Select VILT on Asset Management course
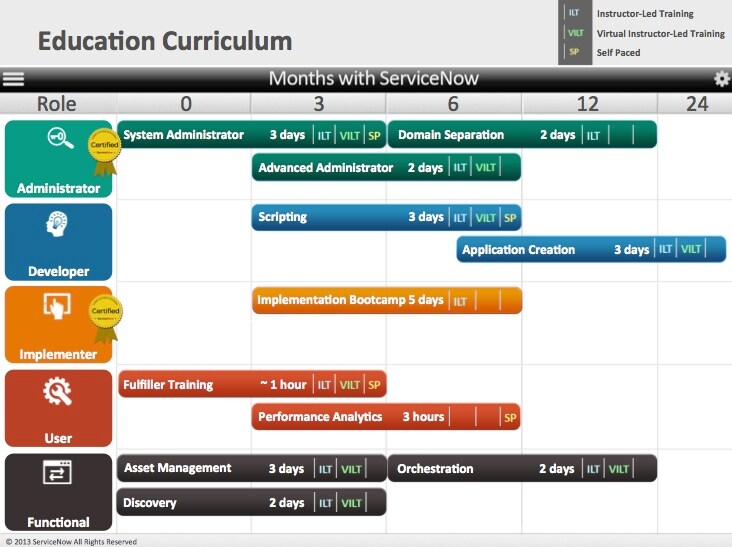Viewport: 732px width, 547px height. (351, 469)
